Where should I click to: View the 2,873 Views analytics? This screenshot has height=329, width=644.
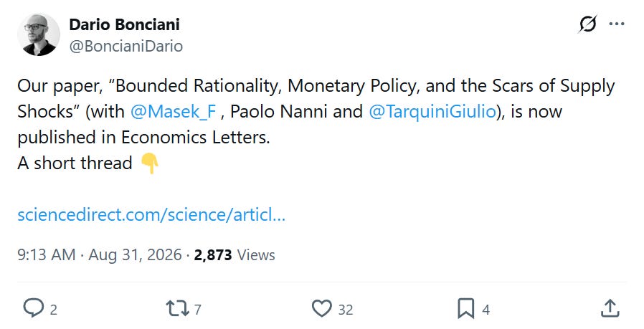234,254
